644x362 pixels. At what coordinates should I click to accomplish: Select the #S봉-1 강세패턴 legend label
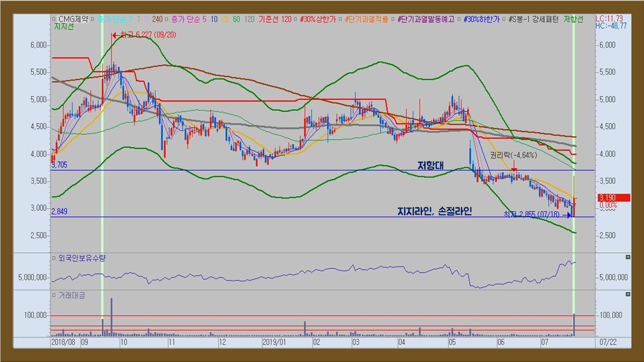533,19
